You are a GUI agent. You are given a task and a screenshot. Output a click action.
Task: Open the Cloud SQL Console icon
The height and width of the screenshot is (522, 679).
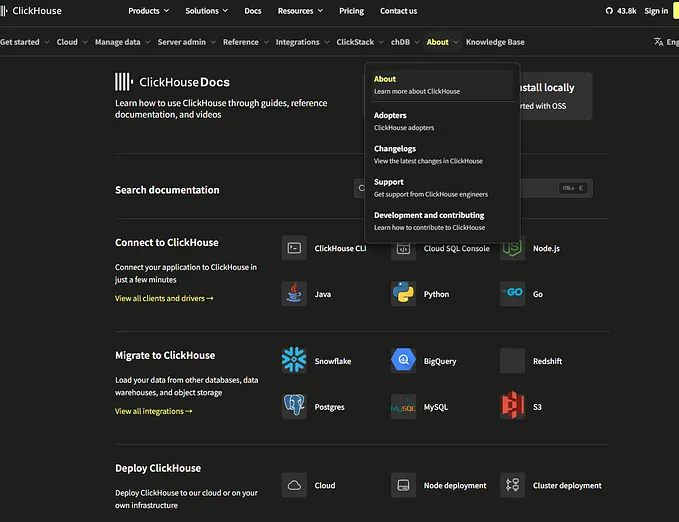point(403,249)
